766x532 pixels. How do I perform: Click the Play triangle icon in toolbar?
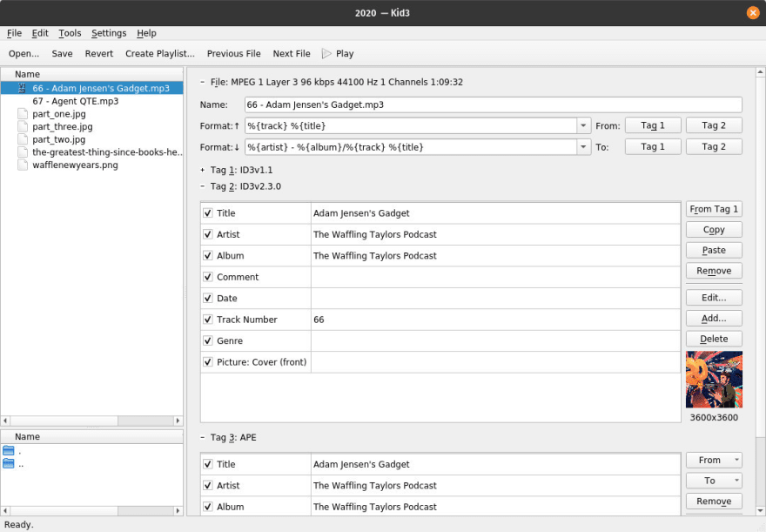(x=326, y=54)
